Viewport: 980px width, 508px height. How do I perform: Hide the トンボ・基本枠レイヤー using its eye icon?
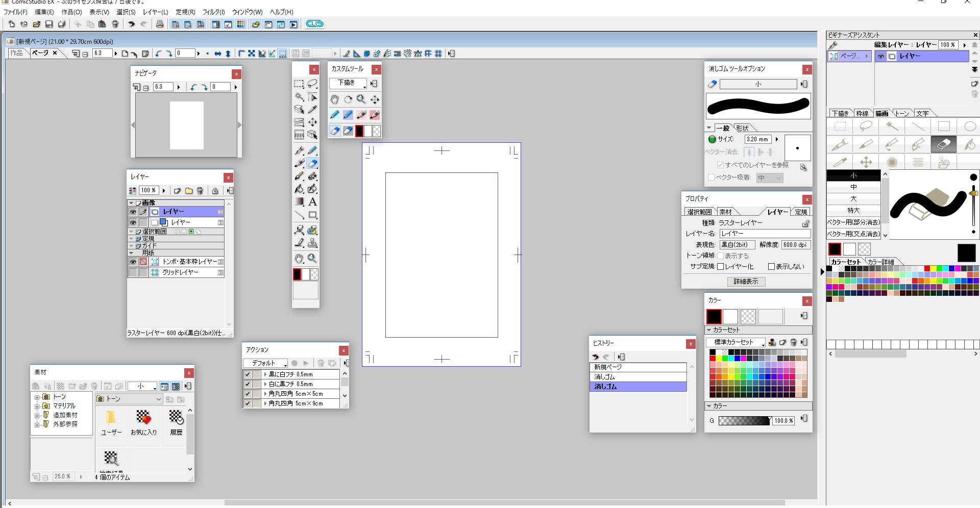pyautogui.click(x=133, y=262)
